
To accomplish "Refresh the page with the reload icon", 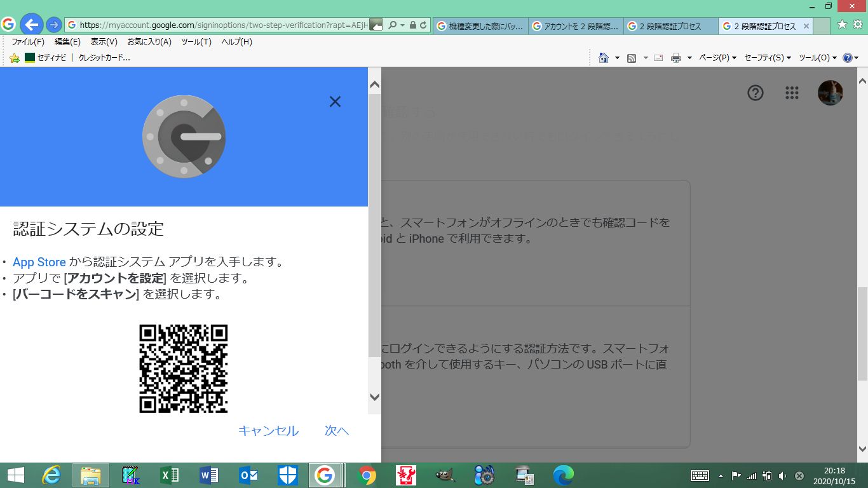I will (x=424, y=25).
